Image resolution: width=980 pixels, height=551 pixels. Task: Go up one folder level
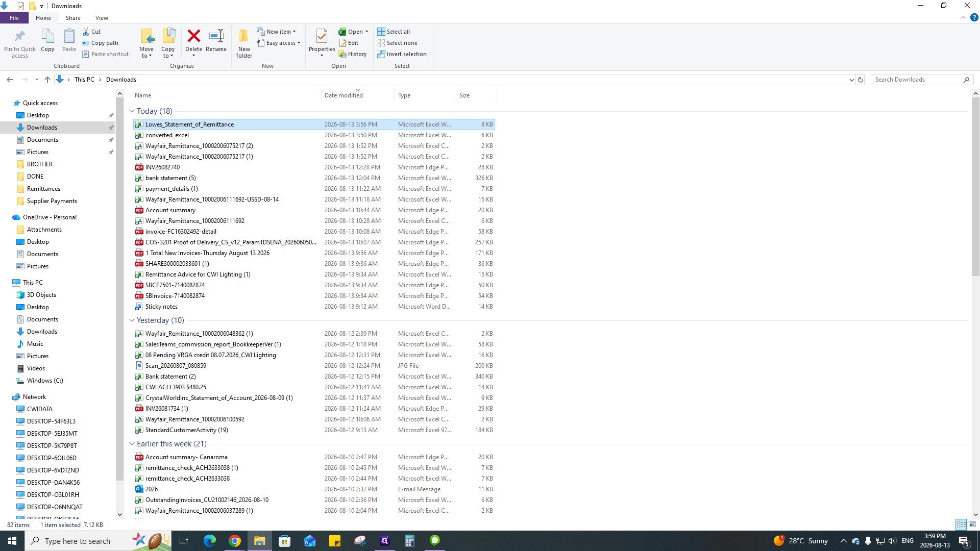(x=47, y=80)
